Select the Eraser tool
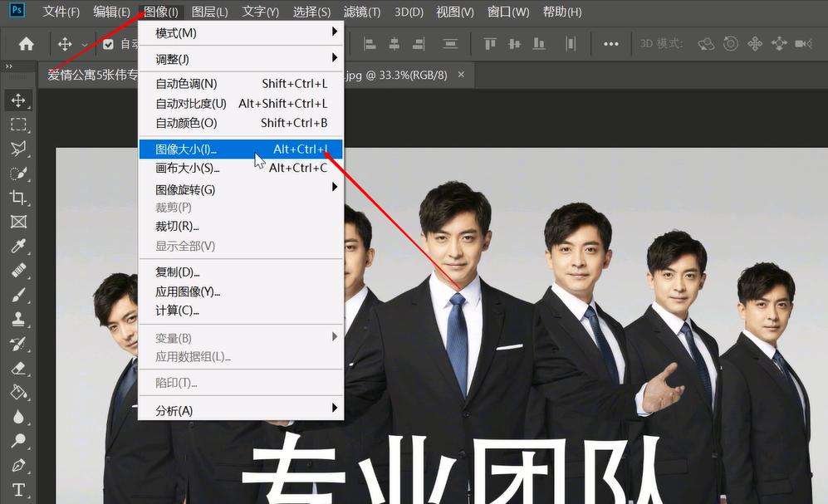Screen dimensions: 828x504 (18, 366)
